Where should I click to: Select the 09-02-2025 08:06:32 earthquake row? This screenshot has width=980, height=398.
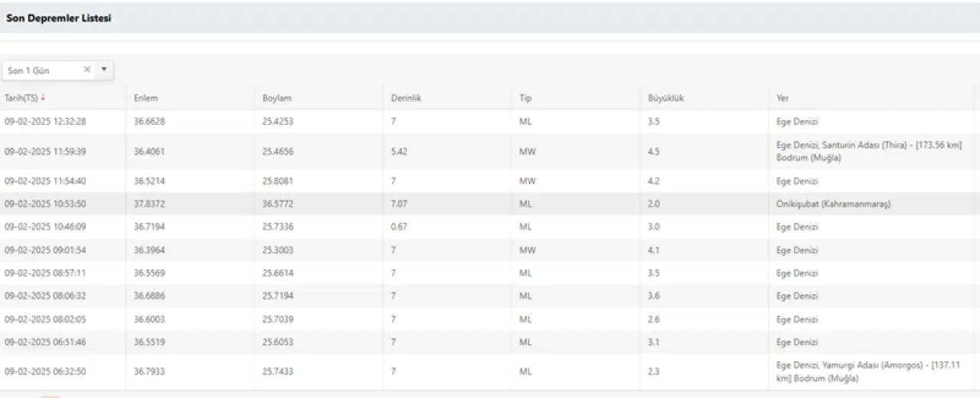pyautogui.click(x=490, y=296)
